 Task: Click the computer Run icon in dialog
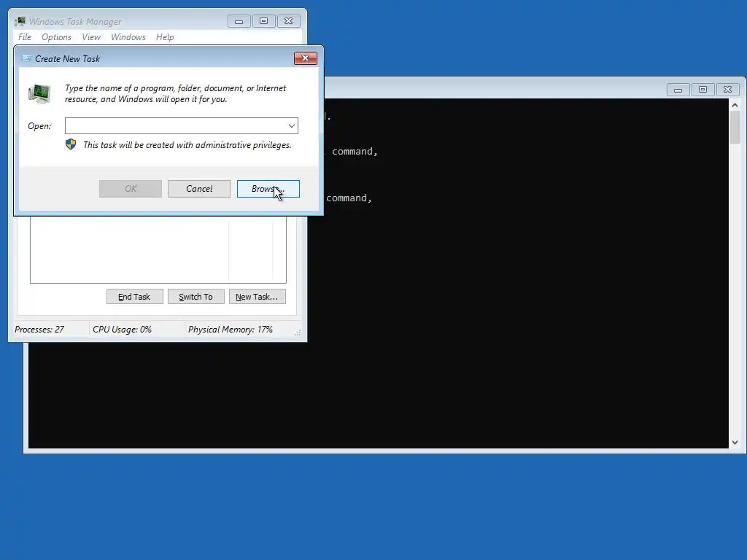(x=39, y=93)
